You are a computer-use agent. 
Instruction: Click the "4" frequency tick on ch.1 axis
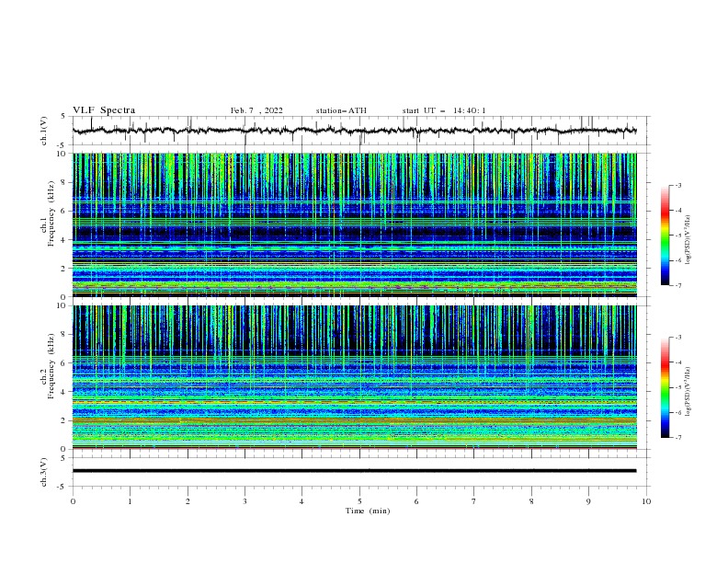pos(65,240)
